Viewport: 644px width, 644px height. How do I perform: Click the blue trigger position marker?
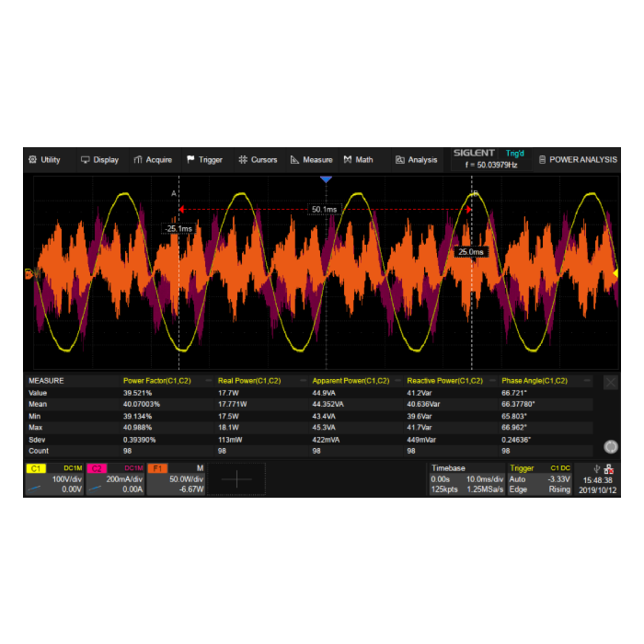tap(325, 180)
